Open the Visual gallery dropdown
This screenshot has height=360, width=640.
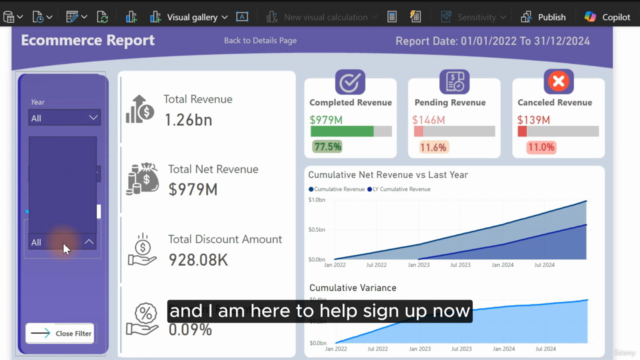click(x=224, y=18)
